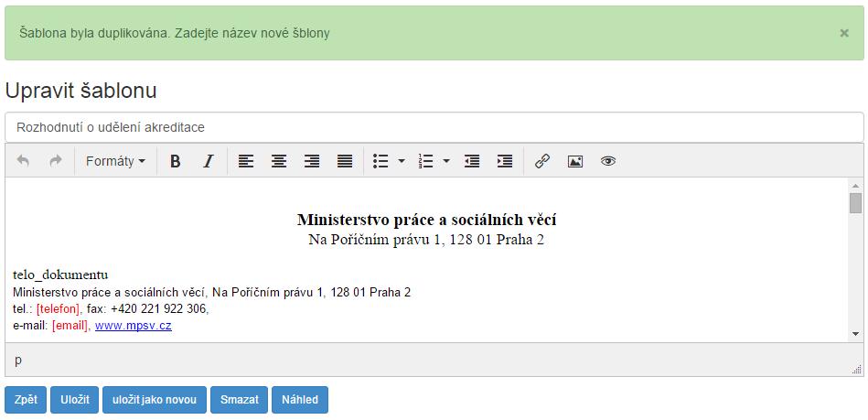Click the editor vertical scrollbar thumb

[x=855, y=203]
